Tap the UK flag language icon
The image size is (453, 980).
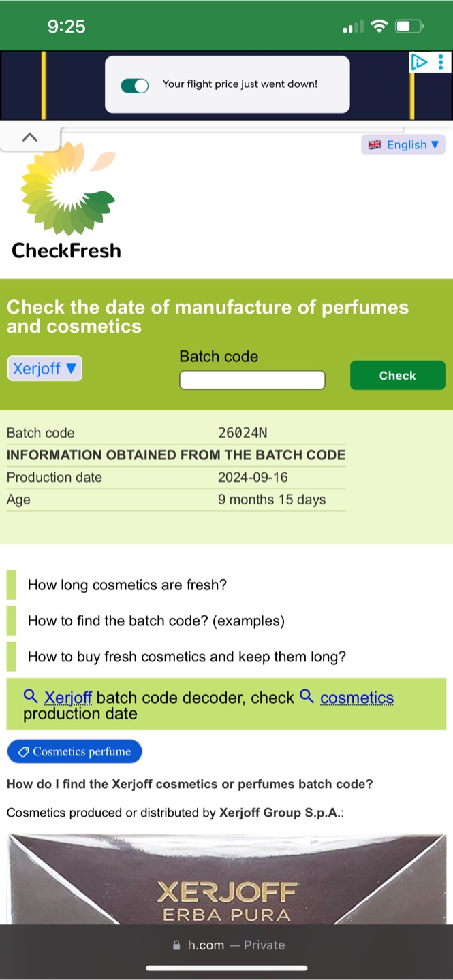tap(375, 145)
